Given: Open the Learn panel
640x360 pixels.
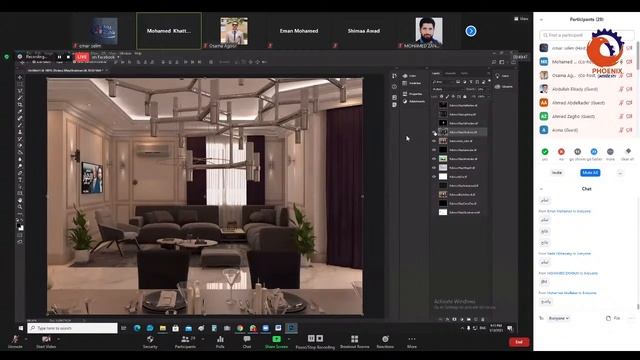Looking at the screenshot, I should [x=502, y=76].
